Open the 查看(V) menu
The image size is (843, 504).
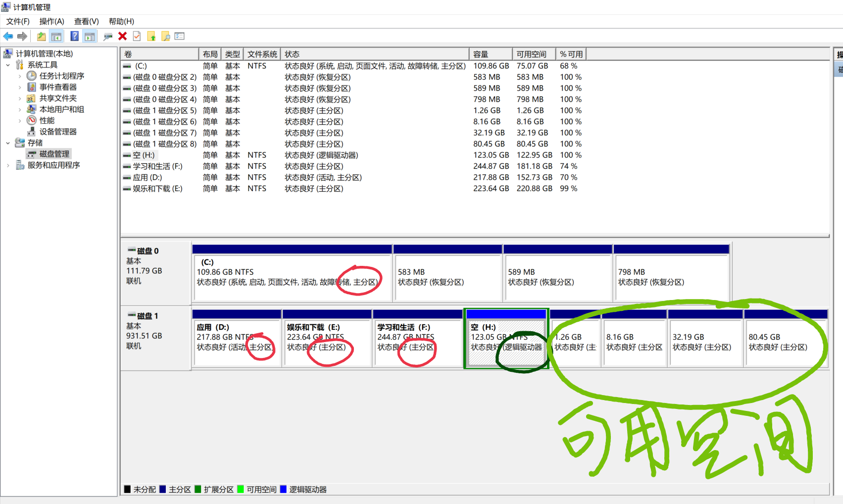(x=87, y=21)
